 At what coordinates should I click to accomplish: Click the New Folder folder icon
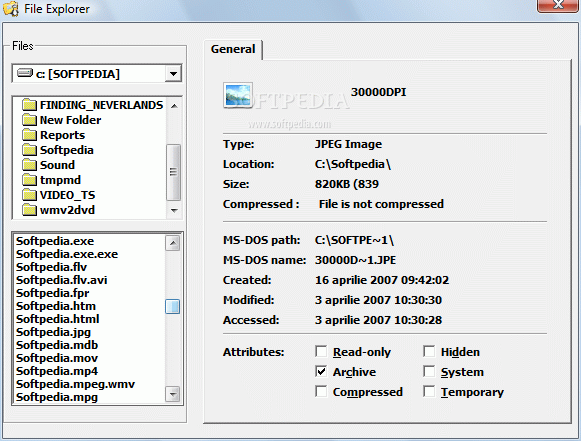point(29,120)
